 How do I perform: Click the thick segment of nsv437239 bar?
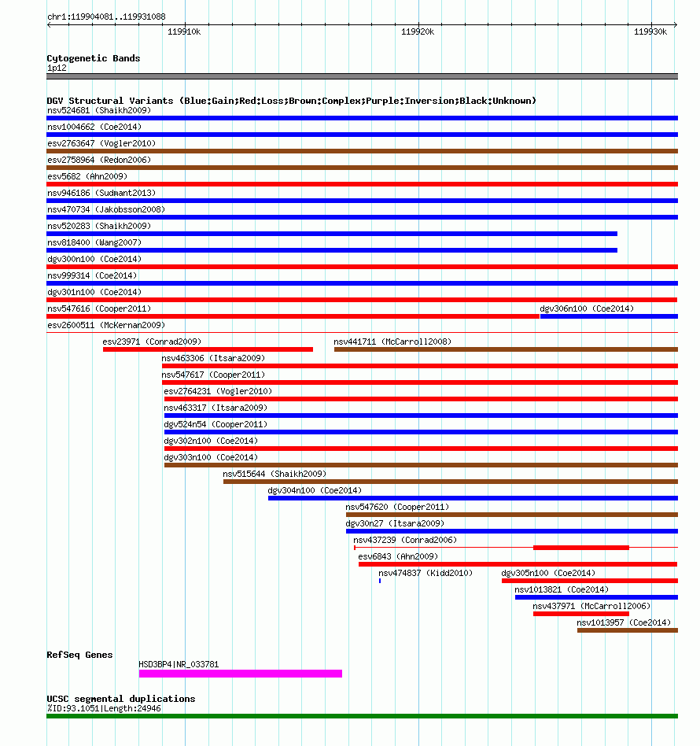(581, 548)
